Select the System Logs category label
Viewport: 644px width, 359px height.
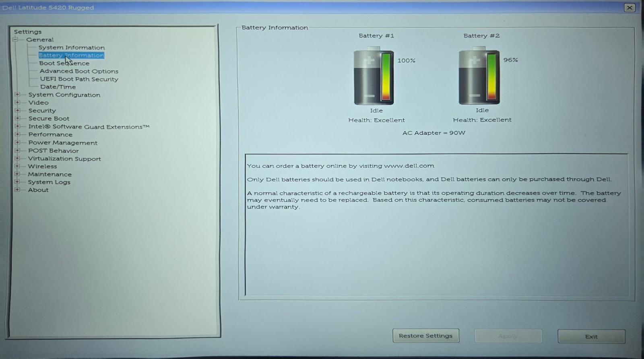click(49, 182)
